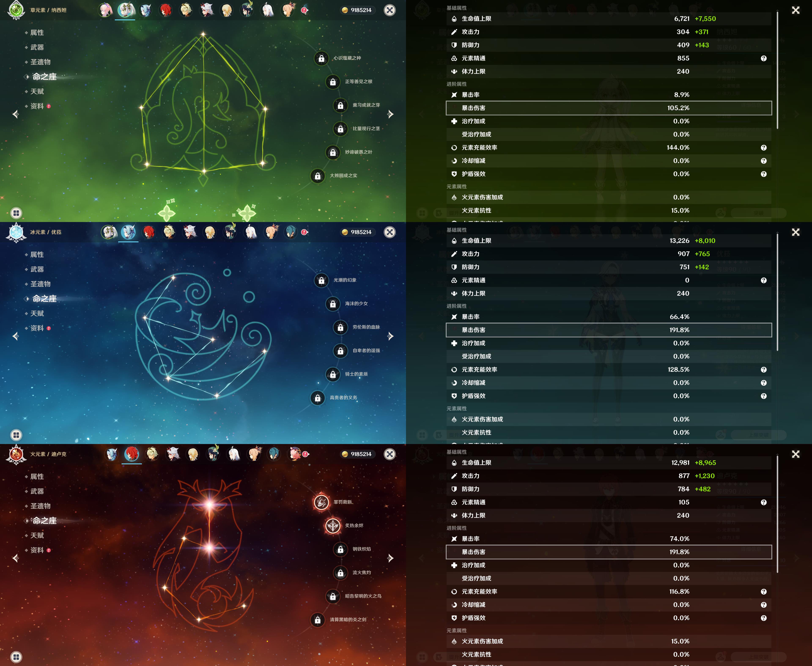Click Diluc's selected avatar in the party bar
This screenshot has width=812, height=666.
click(x=132, y=454)
